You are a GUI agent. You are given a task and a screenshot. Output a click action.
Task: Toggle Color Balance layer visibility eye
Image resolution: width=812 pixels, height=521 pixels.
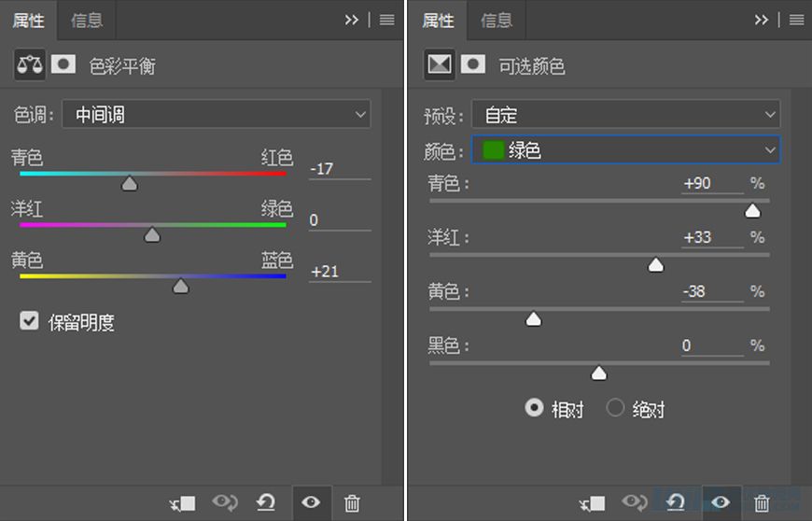point(311,502)
